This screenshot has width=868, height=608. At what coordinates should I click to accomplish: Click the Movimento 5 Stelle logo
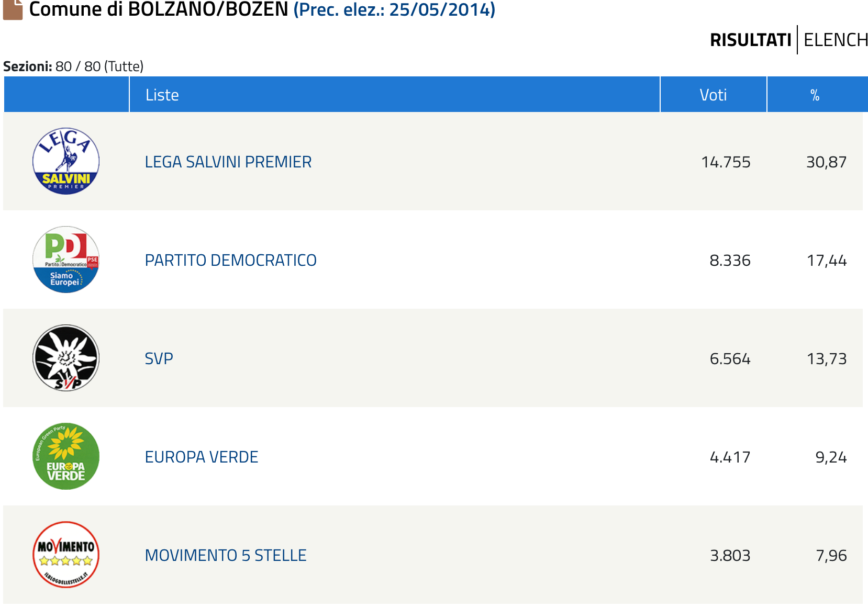tap(66, 555)
